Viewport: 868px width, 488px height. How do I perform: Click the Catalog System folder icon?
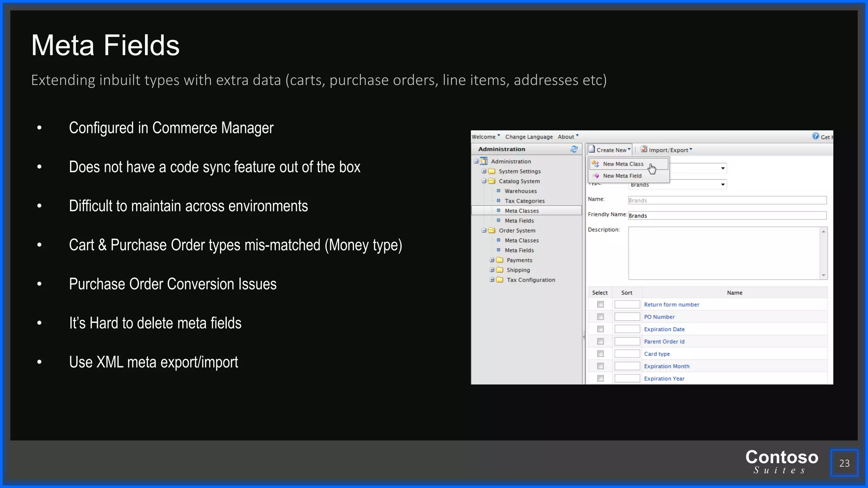tap(492, 181)
